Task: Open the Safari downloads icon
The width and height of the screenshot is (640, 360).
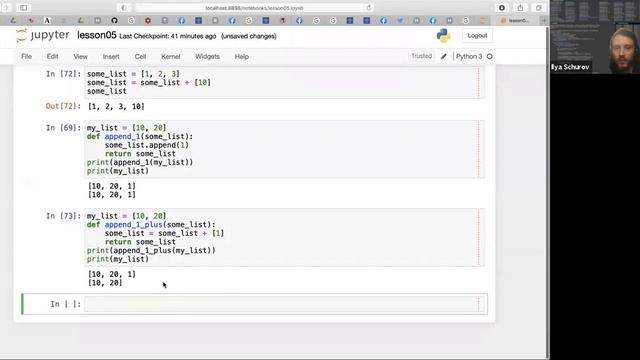Action: coord(502,8)
